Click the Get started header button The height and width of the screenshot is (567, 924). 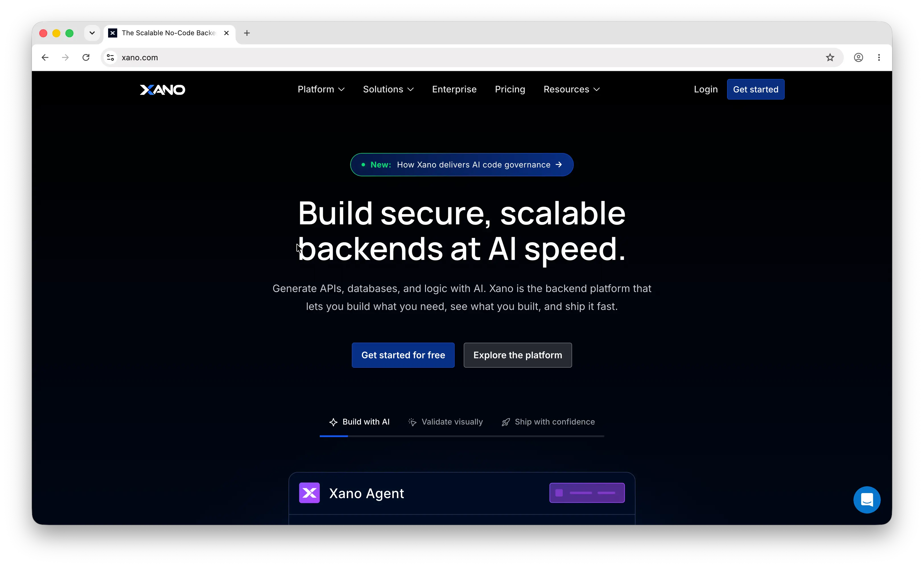tap(756, 89)
